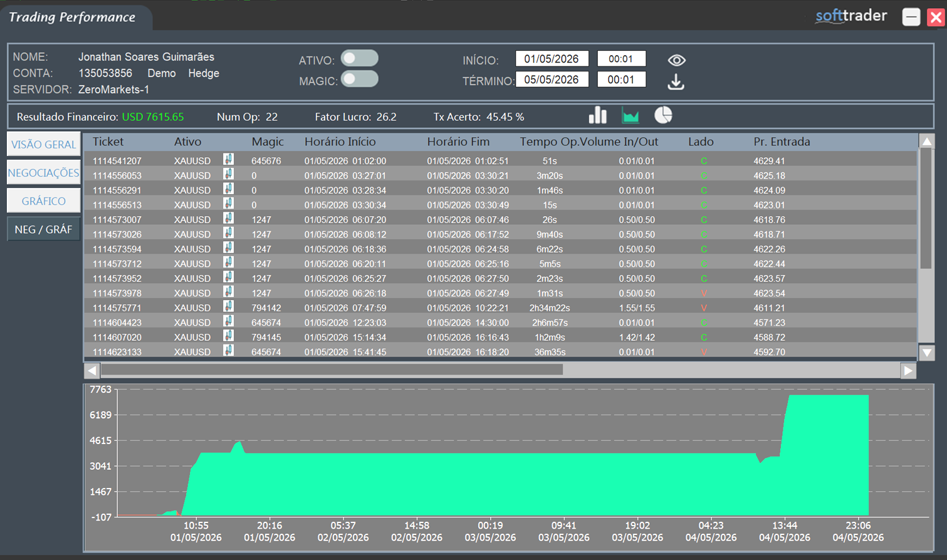The width and height of the screenshot is (947, 560).
Task: Click chart icon for ticket 1114556291
Action: (x=229, y=189)
